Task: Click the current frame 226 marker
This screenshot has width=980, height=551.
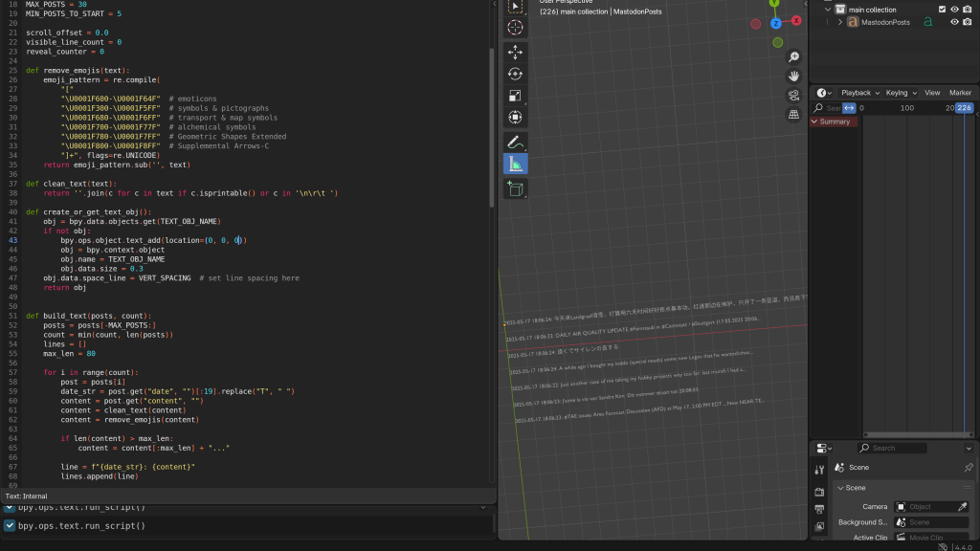Action: coord(965,108)
